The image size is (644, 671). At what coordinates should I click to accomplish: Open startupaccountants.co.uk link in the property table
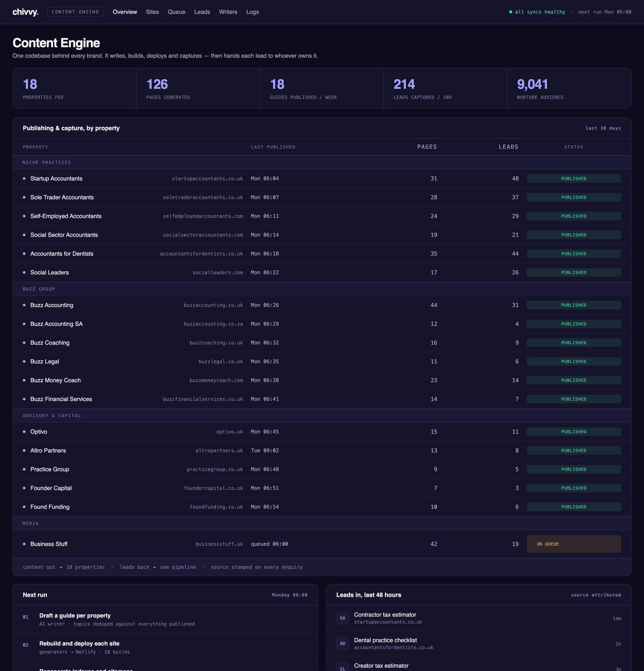tap(207, 178)
